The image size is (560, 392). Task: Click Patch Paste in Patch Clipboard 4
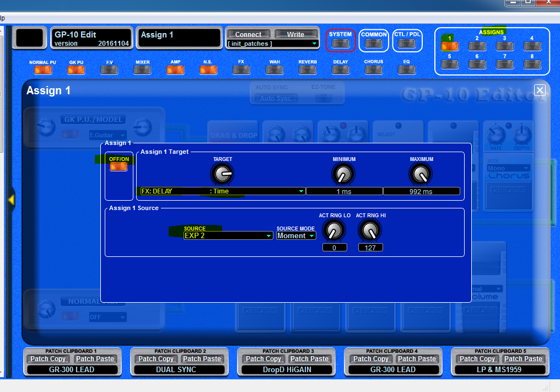(x=417, y=359)
